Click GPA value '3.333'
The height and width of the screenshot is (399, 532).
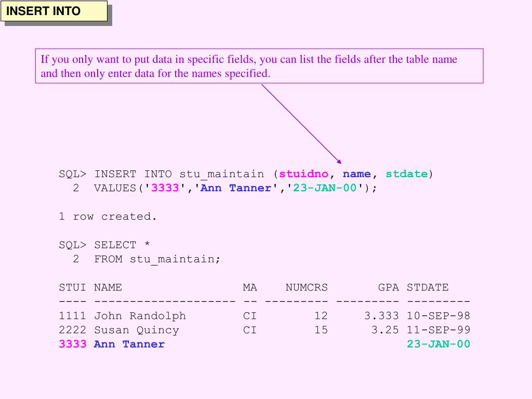pos(382,316)
